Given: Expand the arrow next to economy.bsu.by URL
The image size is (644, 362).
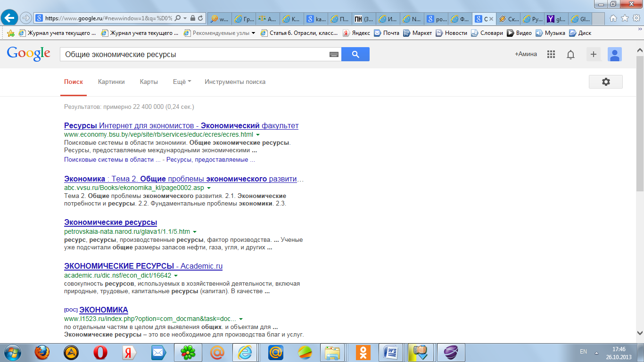Looking at the screenshot, I should [258, 135].
